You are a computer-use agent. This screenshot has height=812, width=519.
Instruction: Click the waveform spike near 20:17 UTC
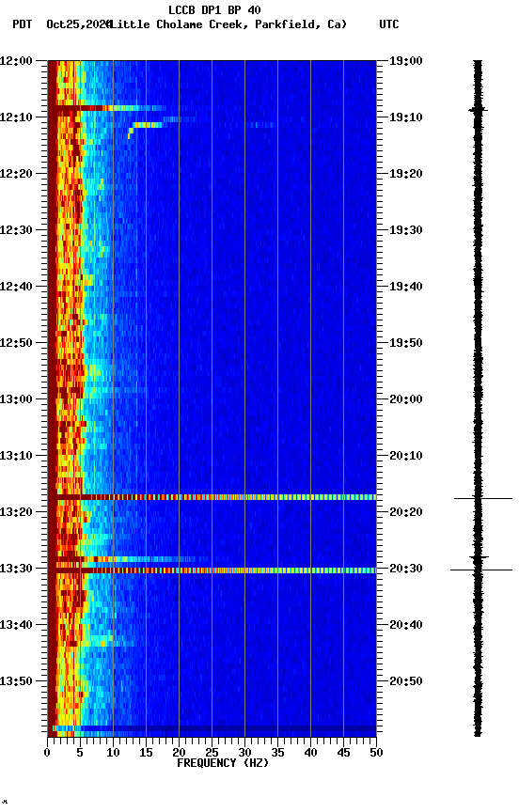[x=482, y=498]
